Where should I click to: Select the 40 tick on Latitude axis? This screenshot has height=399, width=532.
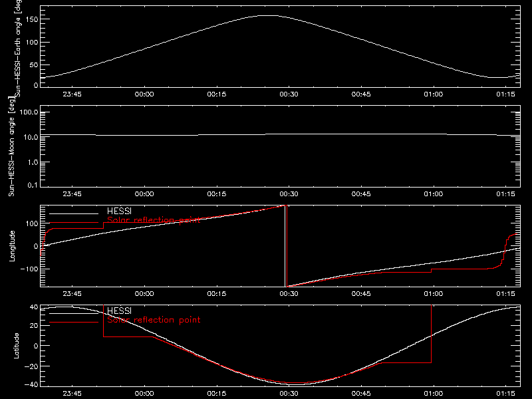coord(34,307)
